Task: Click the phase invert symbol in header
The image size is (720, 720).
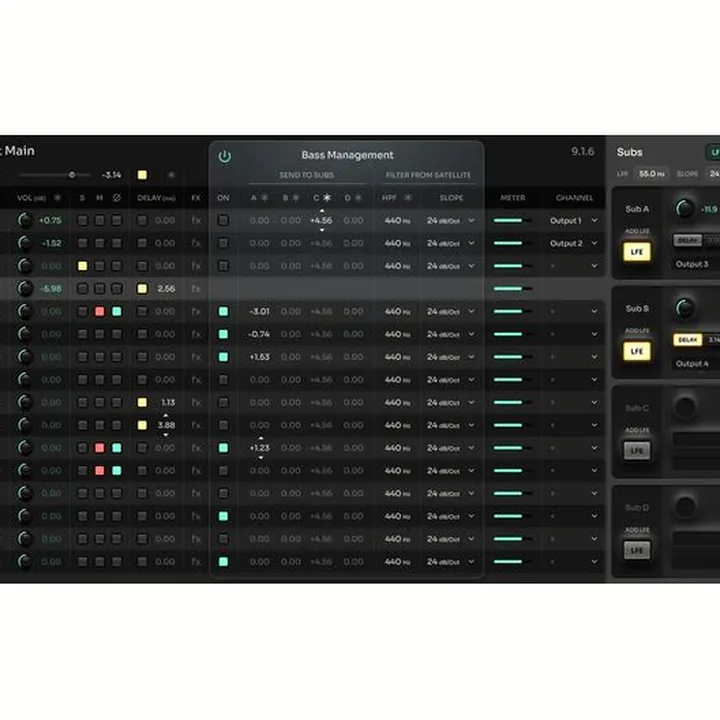Action: pos(117,197)
